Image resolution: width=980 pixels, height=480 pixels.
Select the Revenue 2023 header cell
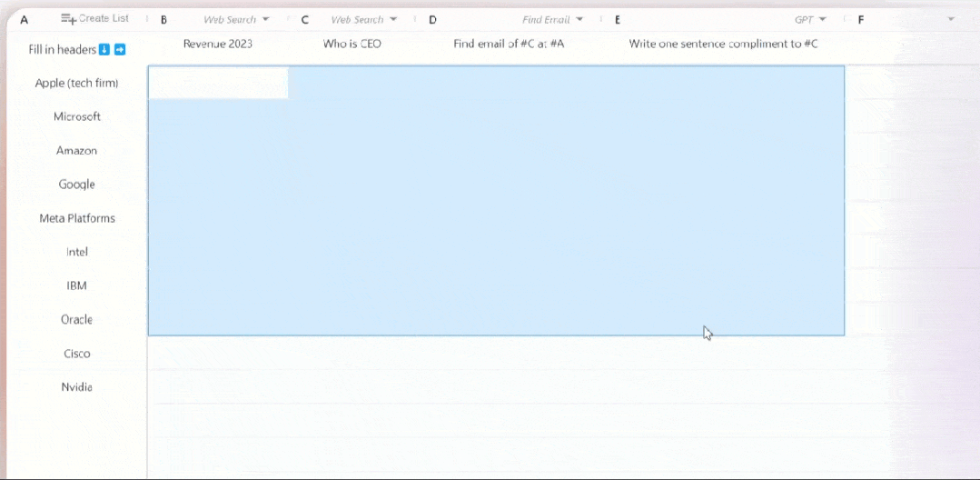pos(218,44)
